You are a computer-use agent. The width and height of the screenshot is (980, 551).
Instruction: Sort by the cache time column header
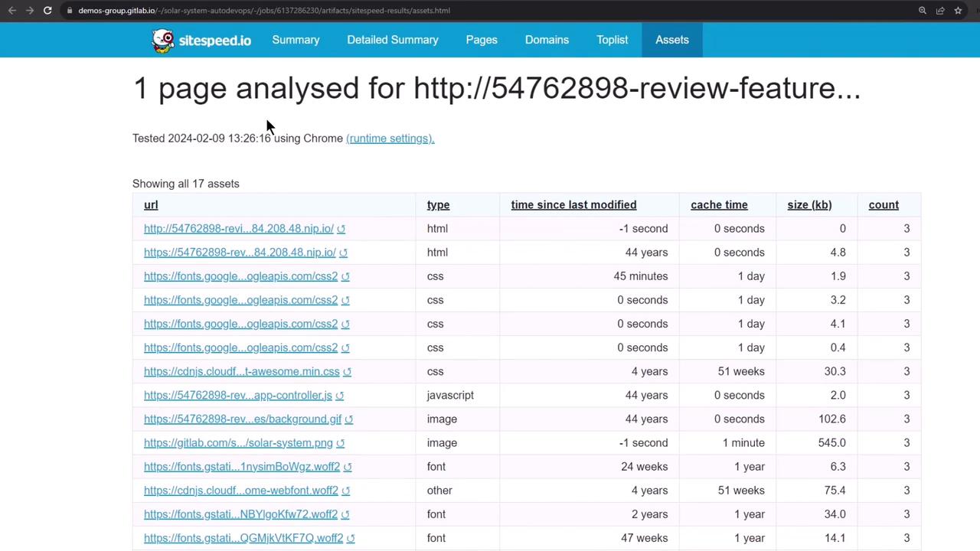(719, 205)
